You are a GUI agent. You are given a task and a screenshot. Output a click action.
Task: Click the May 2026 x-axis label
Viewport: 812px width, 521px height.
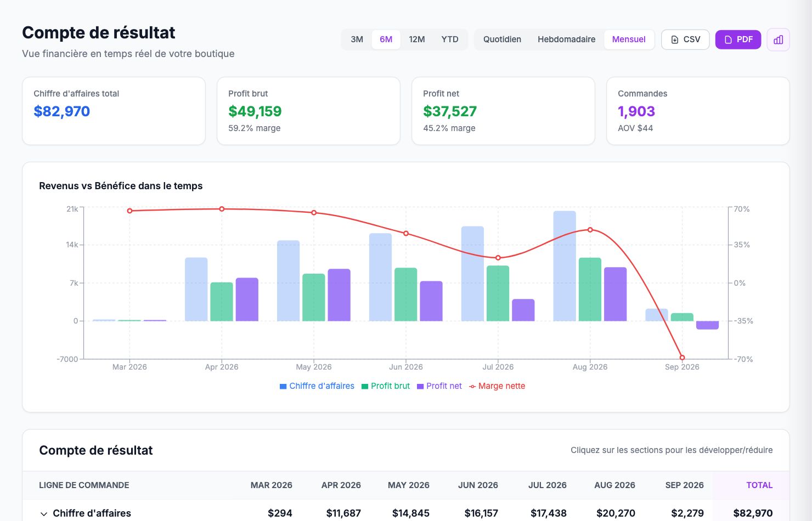[x=314, y=367]
